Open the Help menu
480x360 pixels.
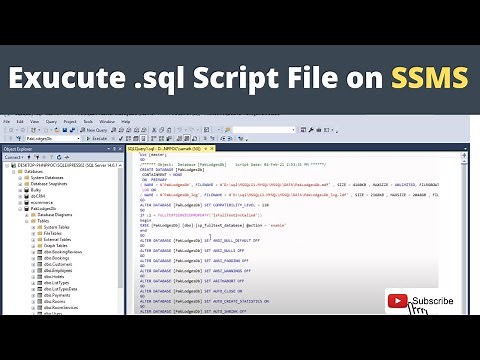(126, 122)
